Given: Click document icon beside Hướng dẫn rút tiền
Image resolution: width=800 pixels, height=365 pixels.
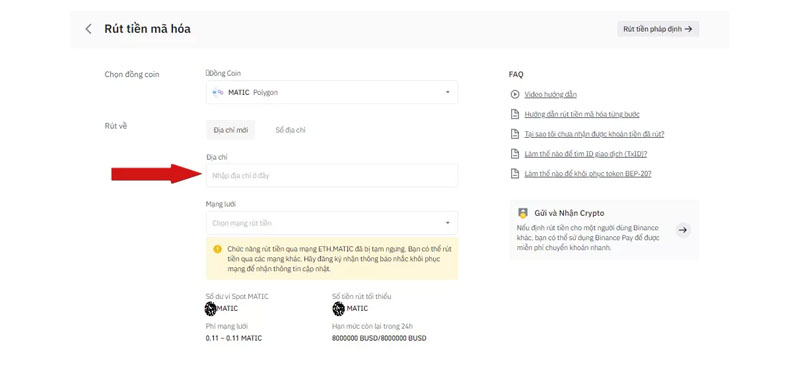Looking at the screenshot, I should (x=515, y=114).
